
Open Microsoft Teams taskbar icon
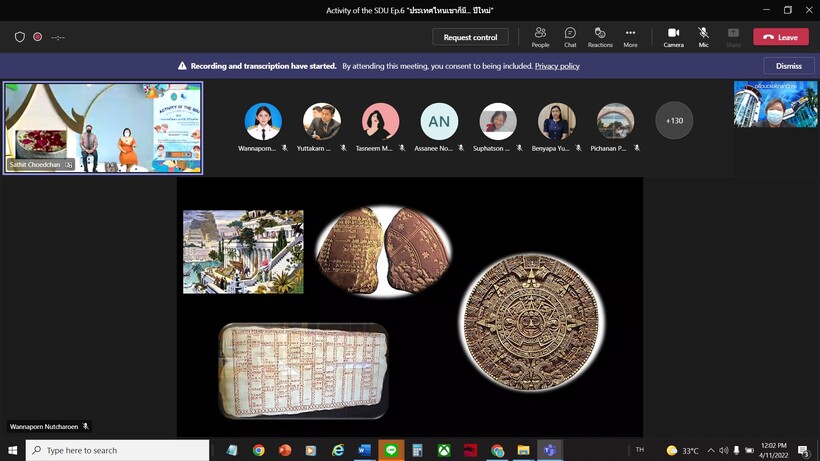550,450
